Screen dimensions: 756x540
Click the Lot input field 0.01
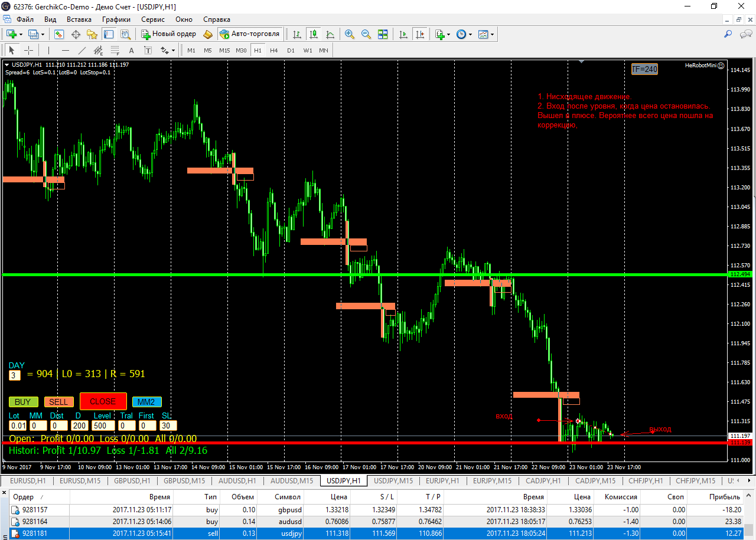point(18,426)
